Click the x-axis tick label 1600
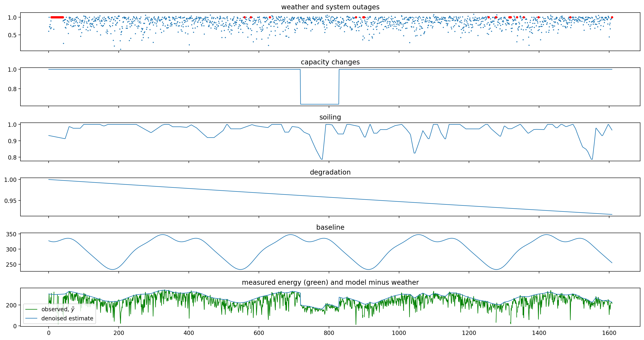The image size is (644, 340). point(609,333)
